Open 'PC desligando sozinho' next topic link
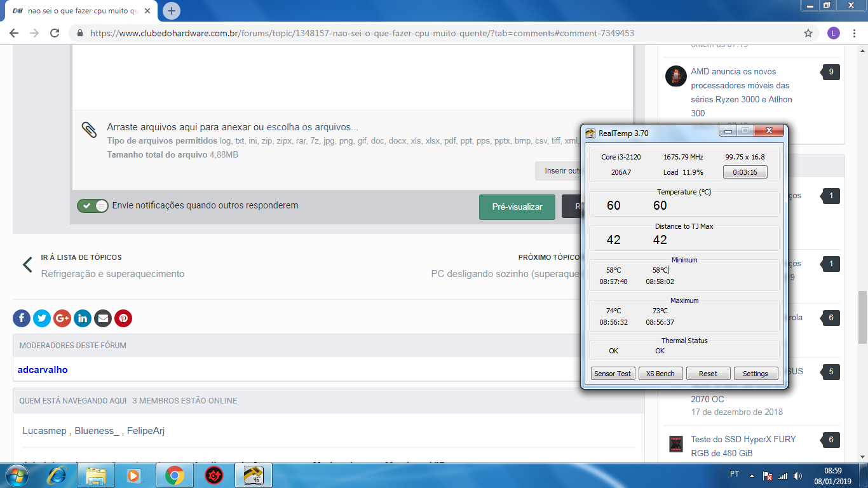 (506, 274)
